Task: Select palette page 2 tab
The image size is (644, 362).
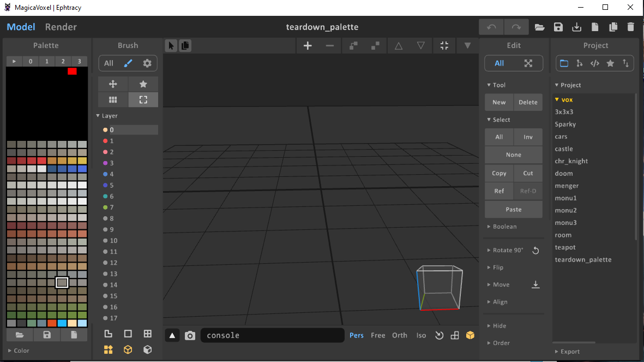Action: click(x=63, y=61)
